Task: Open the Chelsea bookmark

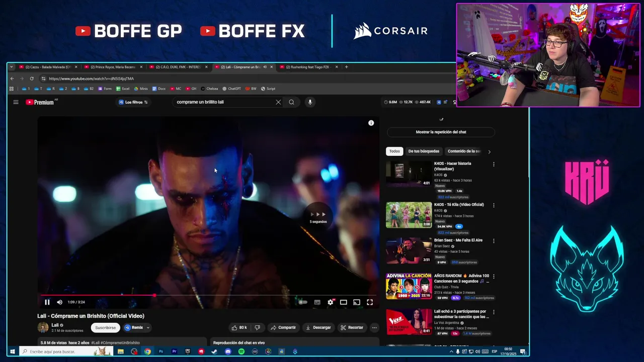Action: click(209, 88)
